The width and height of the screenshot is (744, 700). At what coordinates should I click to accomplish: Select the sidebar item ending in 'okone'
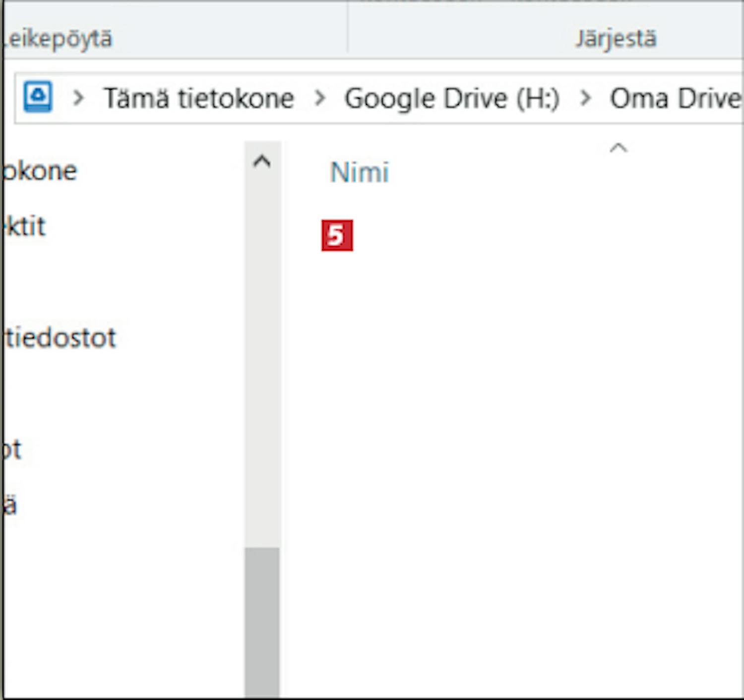coord(40,171)
